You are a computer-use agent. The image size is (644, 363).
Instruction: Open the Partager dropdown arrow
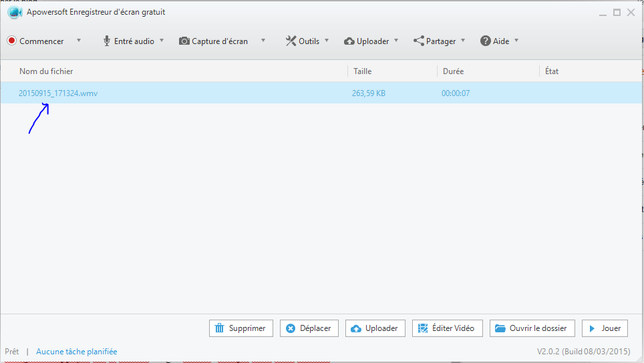[x=463, y=40]
